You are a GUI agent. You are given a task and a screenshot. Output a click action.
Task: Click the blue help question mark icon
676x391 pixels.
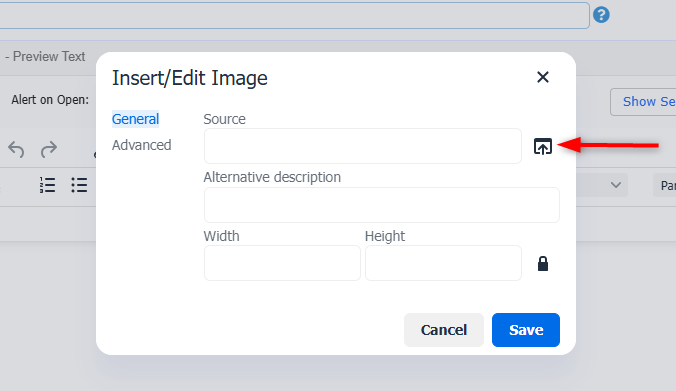pyautogui.click(x=601, y=15)
